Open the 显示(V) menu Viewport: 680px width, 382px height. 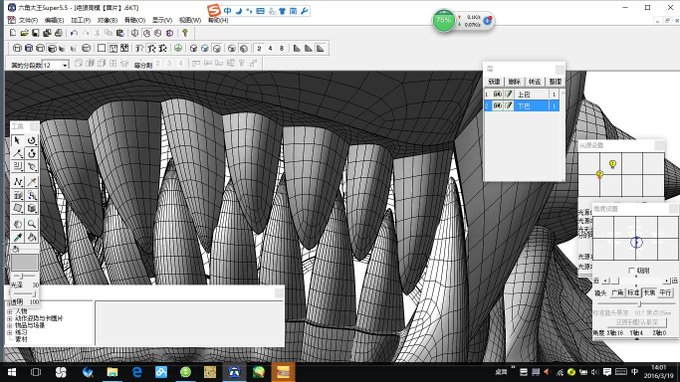click(x=162, y=20)
